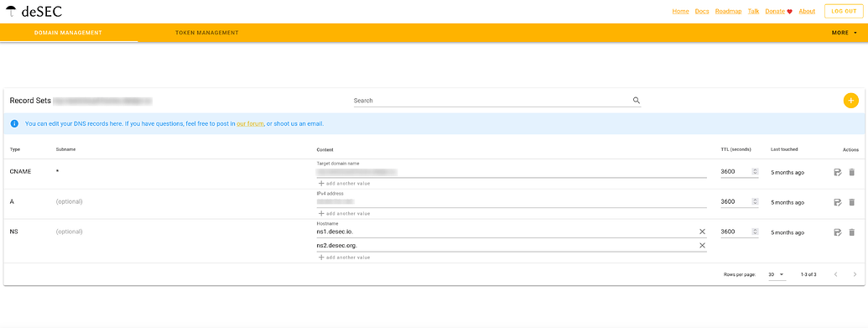Go to next page of records
868x328 pixels.
coord(854,274)
